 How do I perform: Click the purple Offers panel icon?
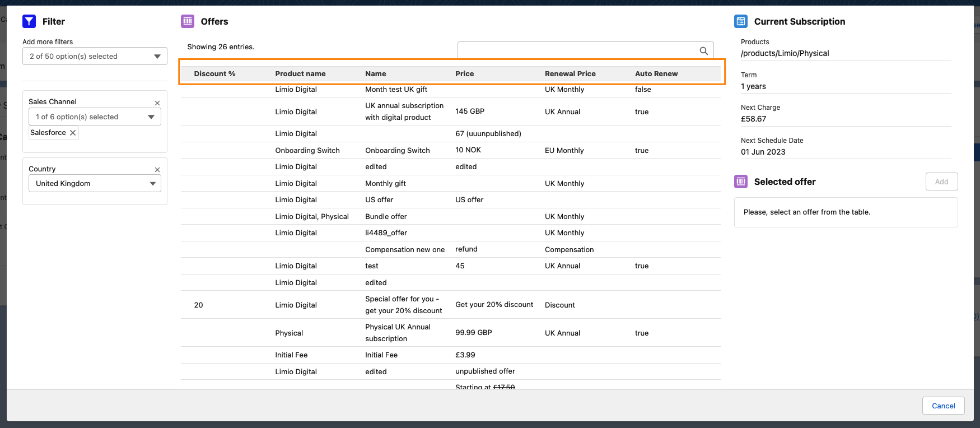(188, 21)
